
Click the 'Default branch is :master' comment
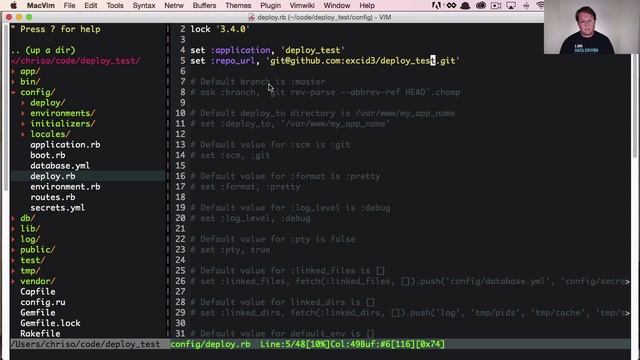tap(258, 82)
